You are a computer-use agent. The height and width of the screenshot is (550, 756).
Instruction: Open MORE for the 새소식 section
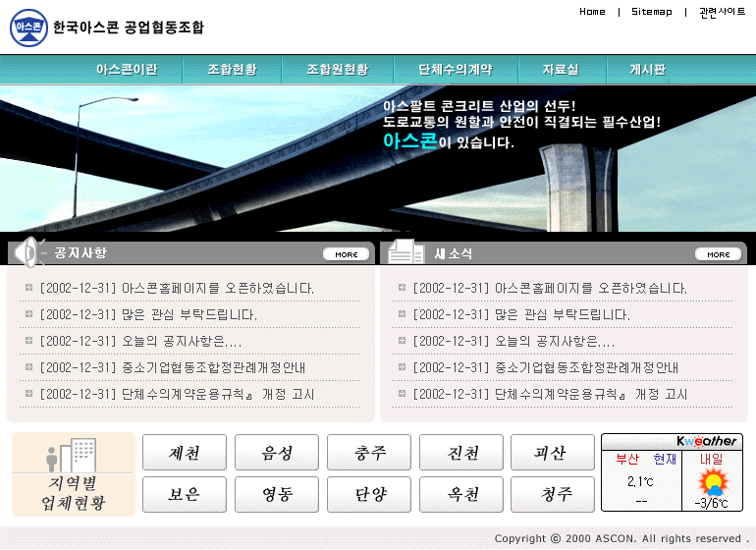[x=718, y=254]
